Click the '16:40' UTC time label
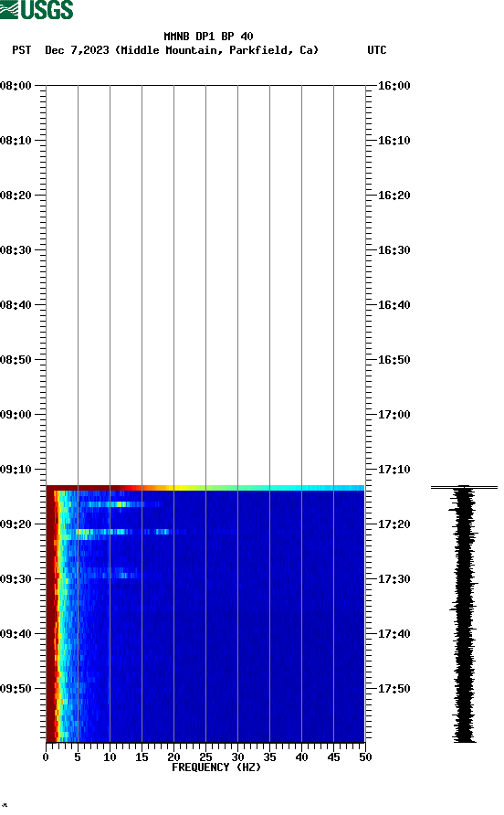504x815 pixels. pos(394,305)
